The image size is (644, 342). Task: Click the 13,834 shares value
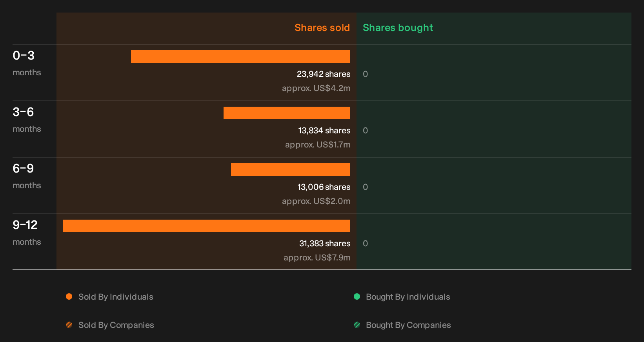tap(324, 131)
